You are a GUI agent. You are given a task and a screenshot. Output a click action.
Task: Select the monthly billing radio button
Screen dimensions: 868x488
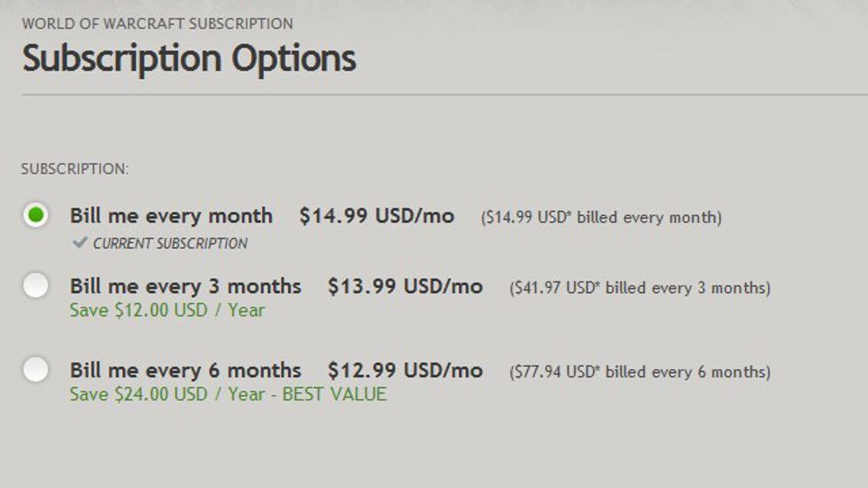[35, 215]
